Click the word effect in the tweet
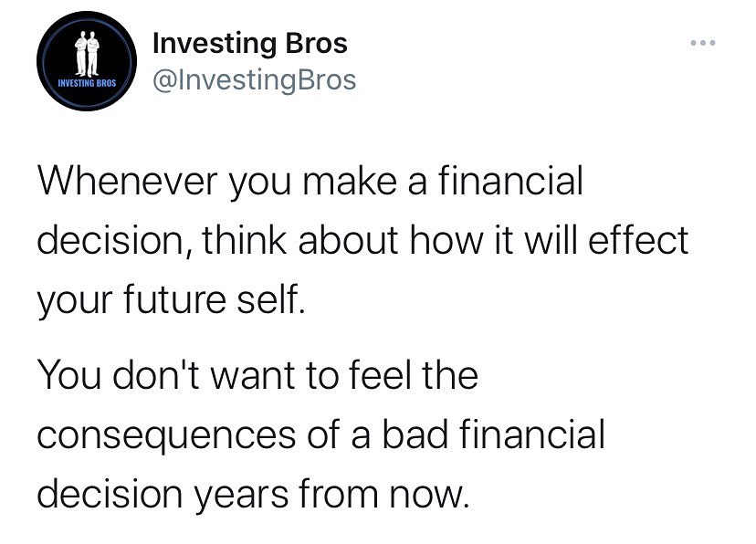This screenshot has height=544, width=756. (638, 239)
